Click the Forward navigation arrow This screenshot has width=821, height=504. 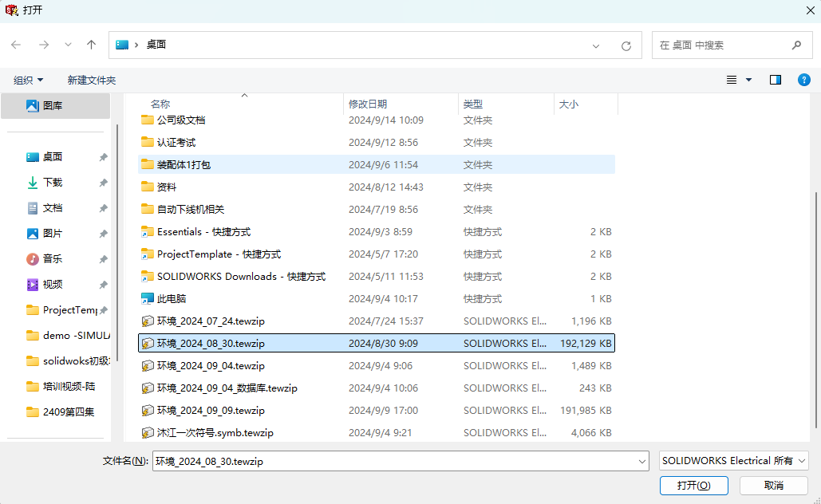coord(41,45)
